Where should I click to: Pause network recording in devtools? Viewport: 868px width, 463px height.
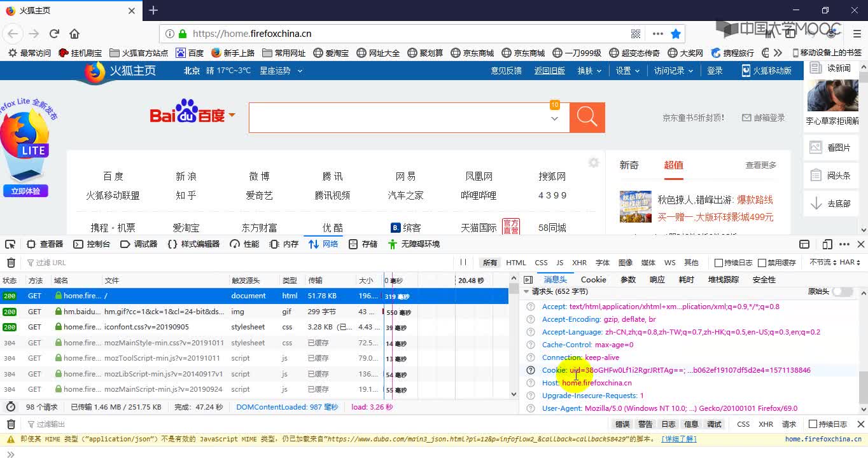463,263
